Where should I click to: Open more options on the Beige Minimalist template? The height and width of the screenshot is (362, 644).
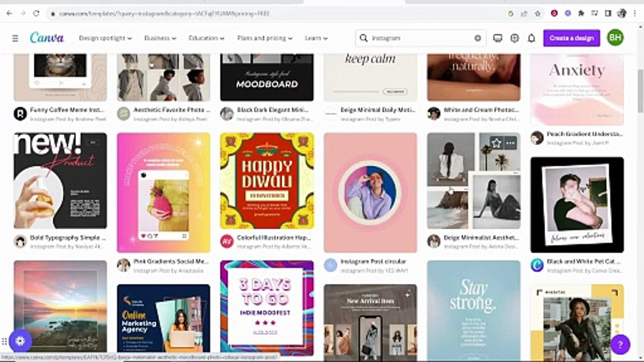pyautogui.click(x=510, y=143)
